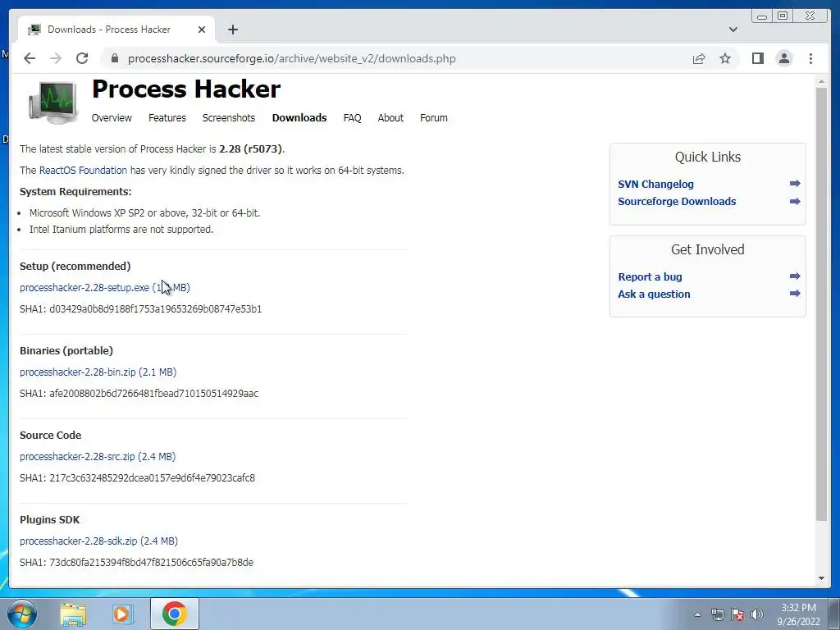
Task: Open the Action Center flag icon
Action: (737, 614)
